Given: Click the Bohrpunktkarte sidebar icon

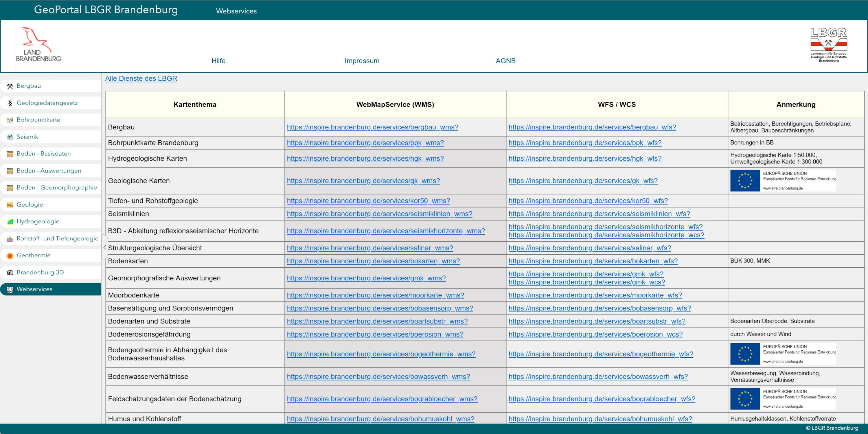Looking at the screenshot, I should pos(10,120).
